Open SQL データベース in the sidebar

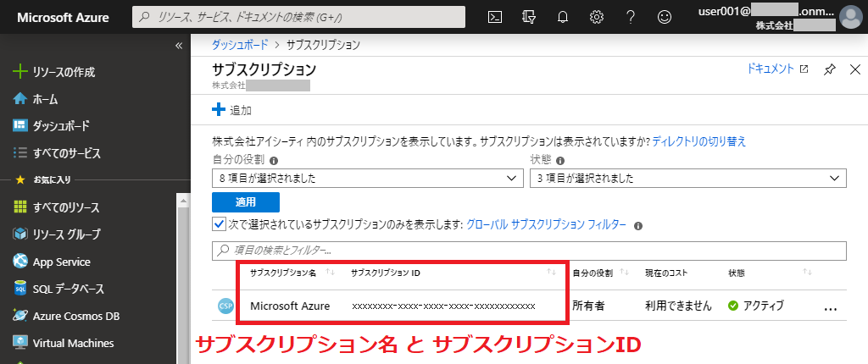pyautogui.click(x=58, y=289)
